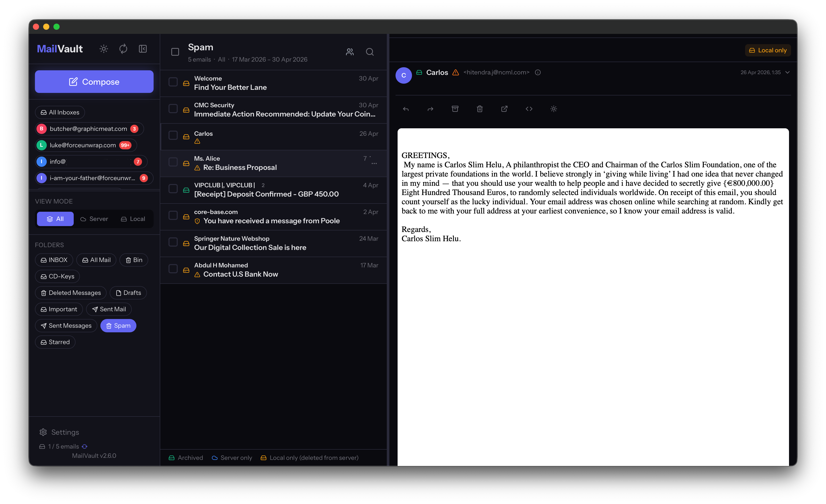Open the CD-Keys folder
Screen dimensions: 826x504
pyautogui.click(x=57, y=277)
